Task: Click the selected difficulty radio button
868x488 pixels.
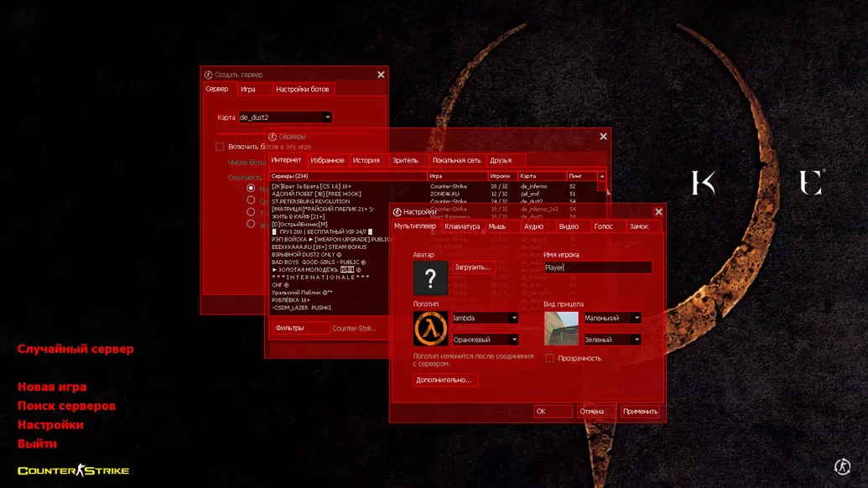Action: pos(251,188)
